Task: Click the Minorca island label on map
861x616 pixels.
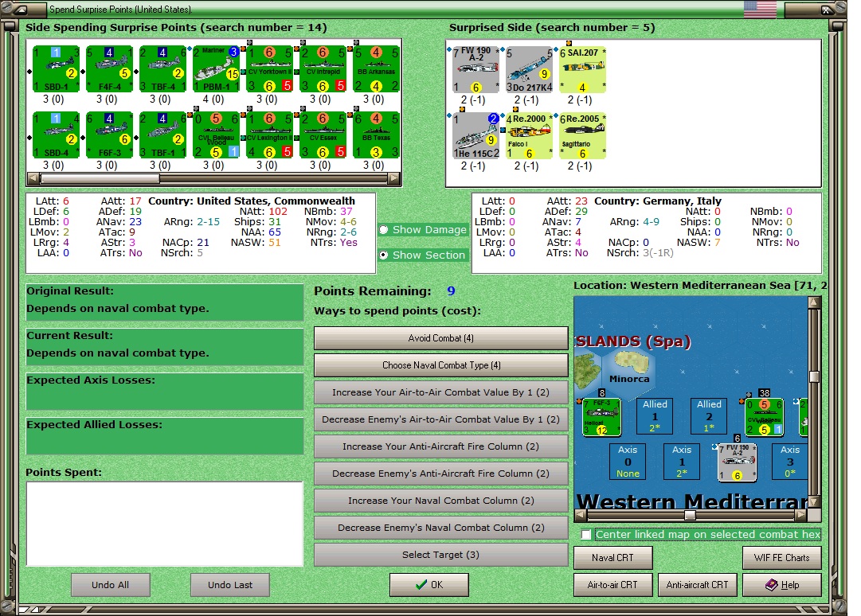Action: coord(629,379)
